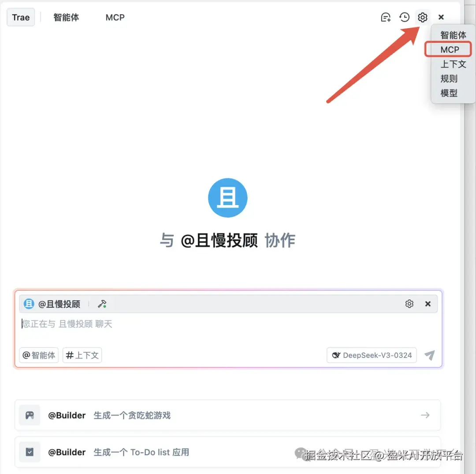The height and width of the screenshot is (474, 476).
Task: Open agent settings in the input box
Action: point(409,303)
